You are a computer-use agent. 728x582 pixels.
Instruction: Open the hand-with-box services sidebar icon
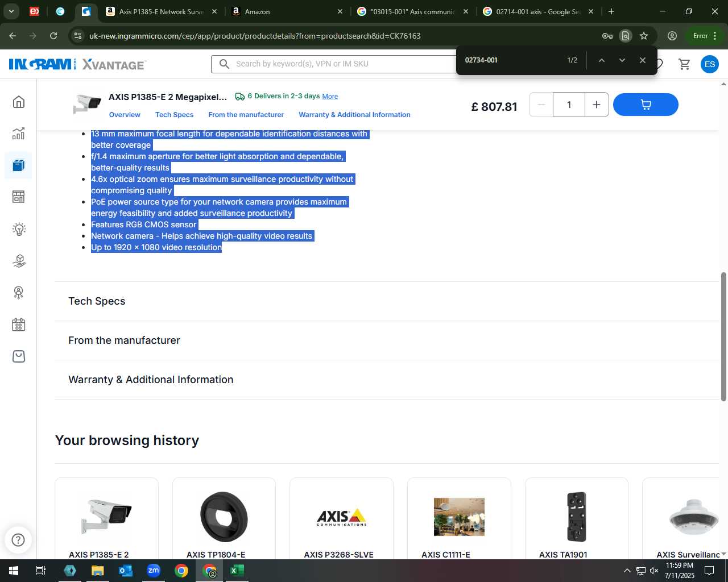pos(19,261)
